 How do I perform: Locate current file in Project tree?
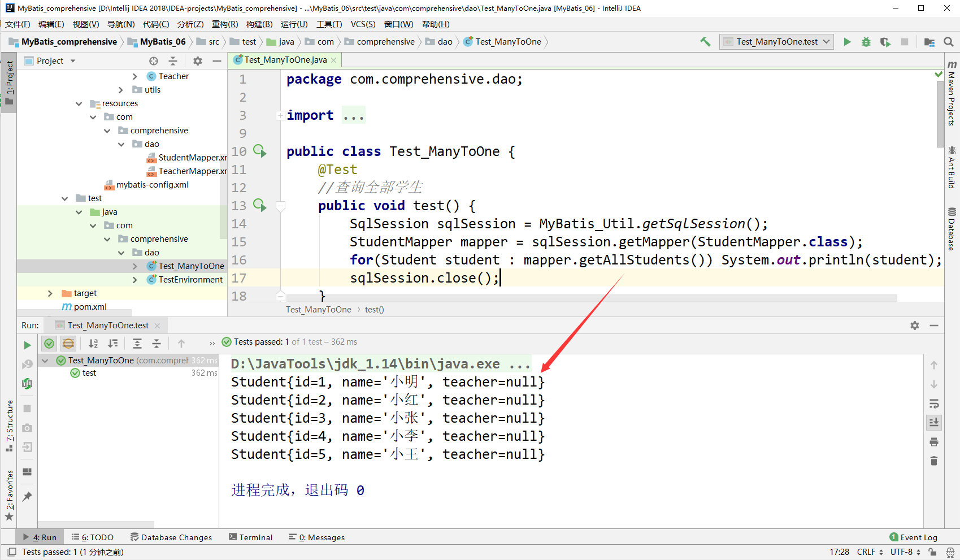tap(154, 61)
